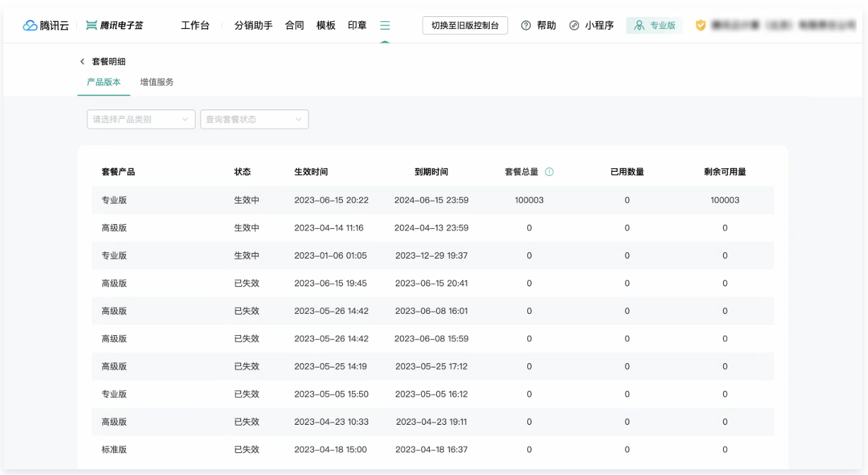Click expiry 2024-06-15 23:59
Screen dimensions: 868x475
(x=431, y=200)
